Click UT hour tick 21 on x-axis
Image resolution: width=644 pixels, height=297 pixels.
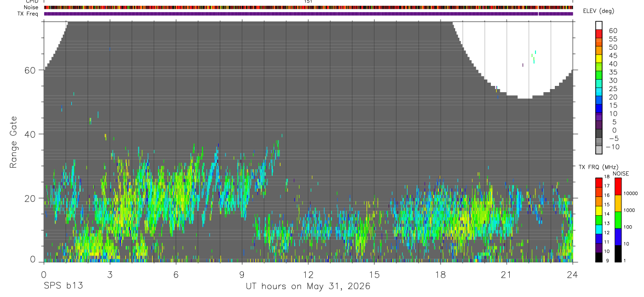point(506,274)
